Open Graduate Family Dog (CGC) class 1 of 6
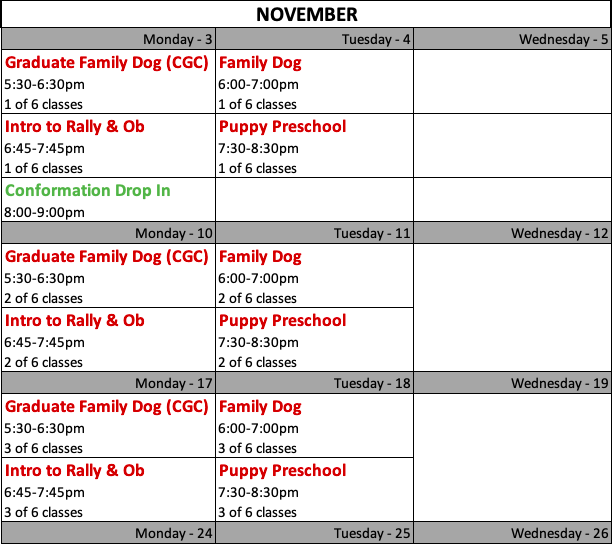 (107, 63)
